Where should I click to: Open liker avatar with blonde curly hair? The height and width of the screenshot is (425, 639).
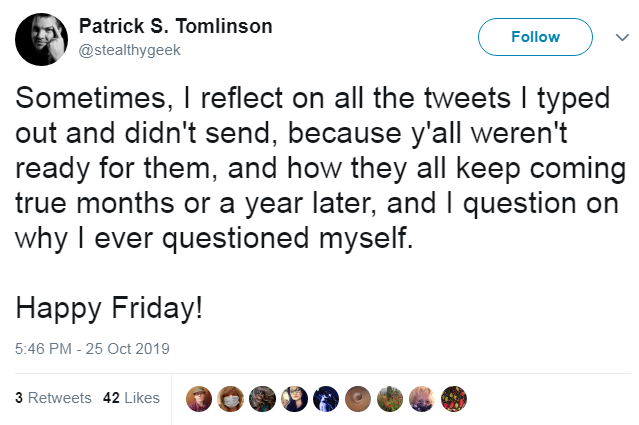pyautogui.click(x=422, y=399)
